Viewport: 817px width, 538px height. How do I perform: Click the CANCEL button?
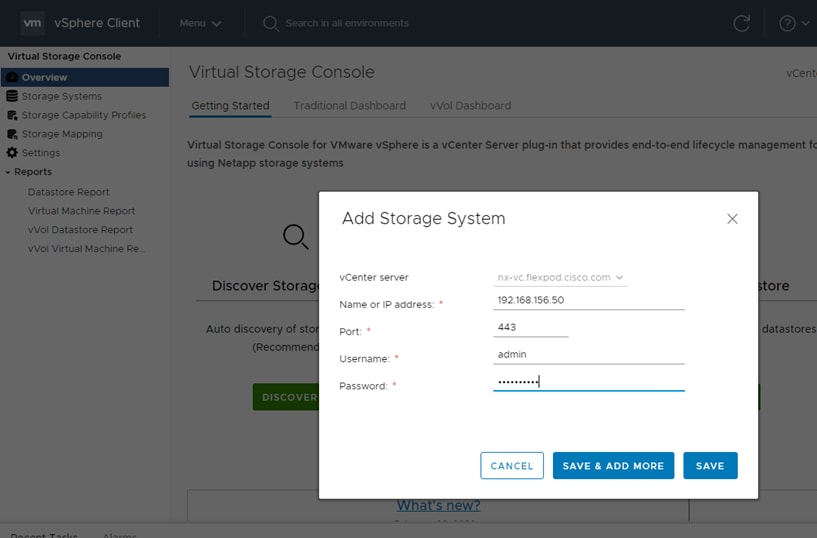click(512, 466)
